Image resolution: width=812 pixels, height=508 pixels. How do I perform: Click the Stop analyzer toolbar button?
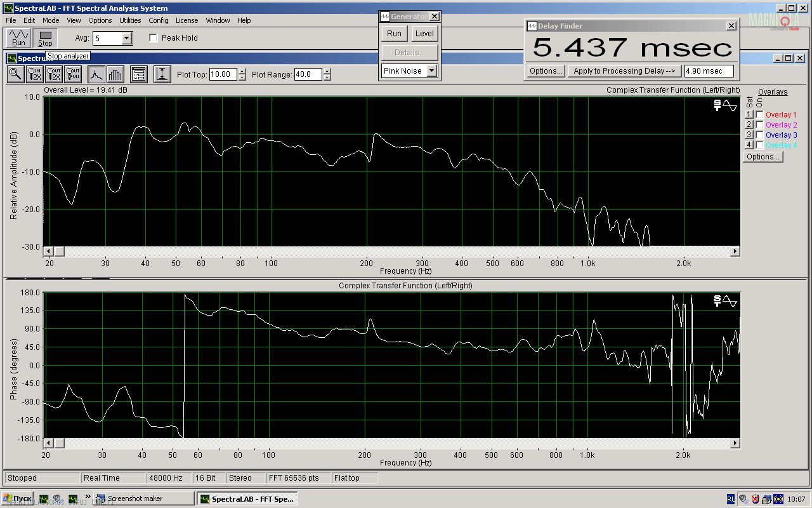point(45,38)
